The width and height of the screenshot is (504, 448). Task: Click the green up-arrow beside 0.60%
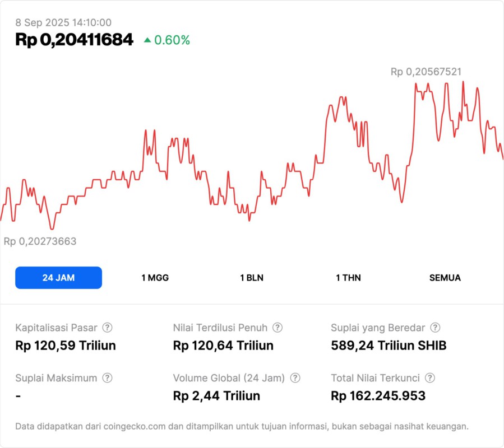(147, 40)
